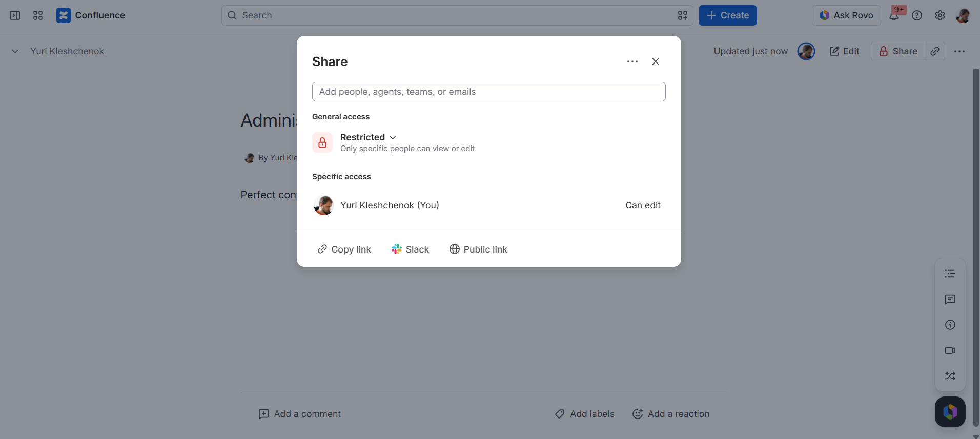Open the comments panel icon
The height and width of the screenshot is (439, 980).
950,299
